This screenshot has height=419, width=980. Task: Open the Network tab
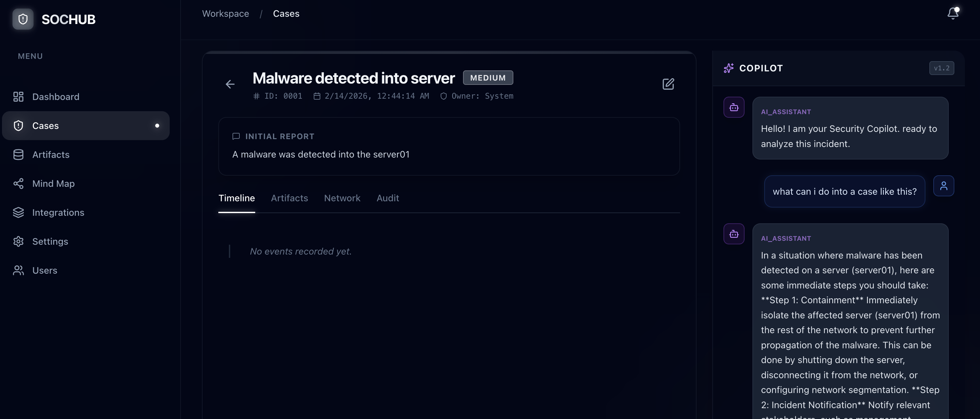pos(342,198)
